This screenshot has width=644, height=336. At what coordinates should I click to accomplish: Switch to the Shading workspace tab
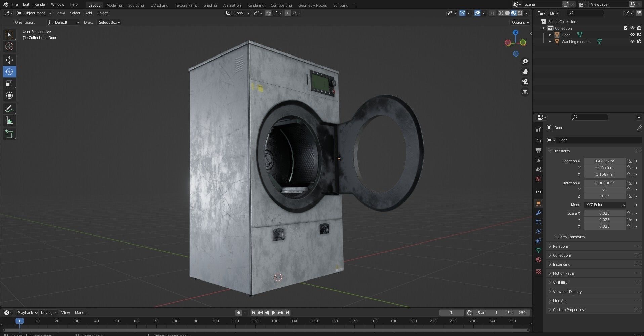pyautogui.click(x=210, y=5)
